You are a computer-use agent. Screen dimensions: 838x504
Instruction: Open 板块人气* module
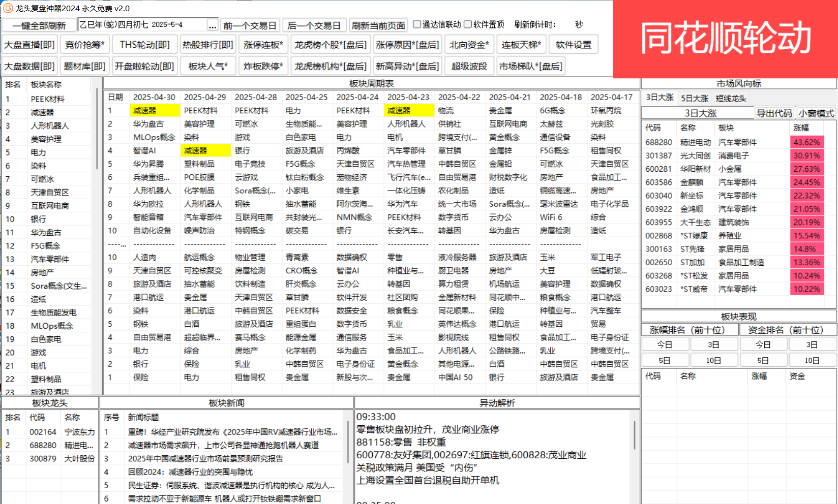[x=208, y=66]
